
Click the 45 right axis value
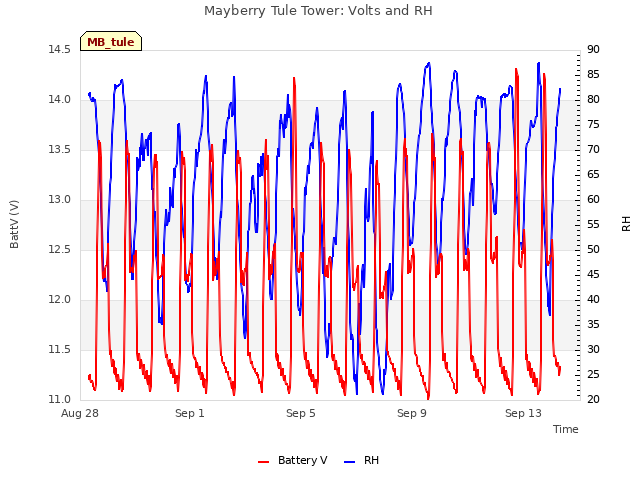593,274
